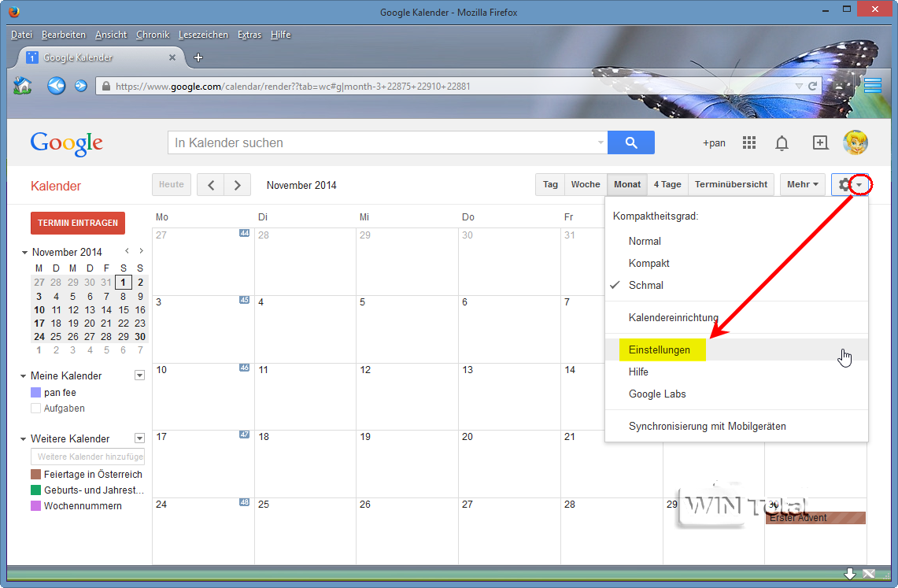Click the week 46 number badge

244,368
